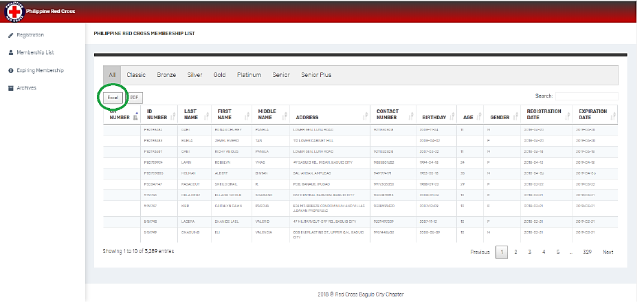The image size is (644, 302).
Task: Jump to last page 329
Action: pyautogui.click(x=588, y=252)
